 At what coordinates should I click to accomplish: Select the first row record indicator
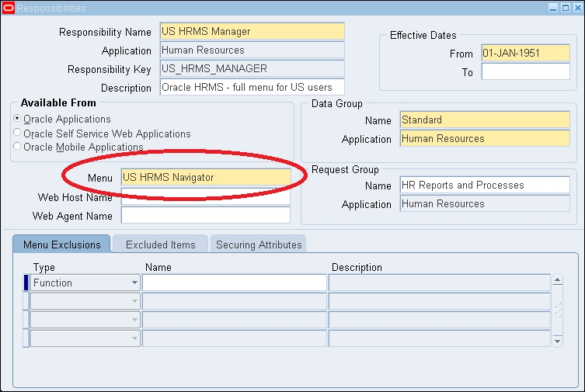click(x=26, y=283)
